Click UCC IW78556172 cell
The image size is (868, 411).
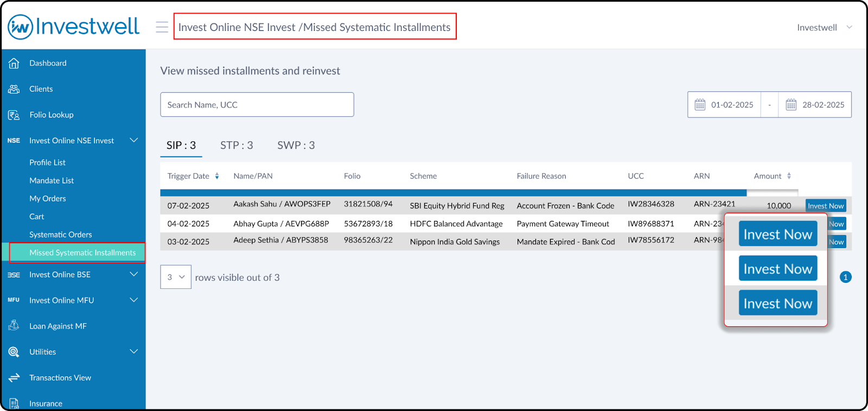point(651,240)
